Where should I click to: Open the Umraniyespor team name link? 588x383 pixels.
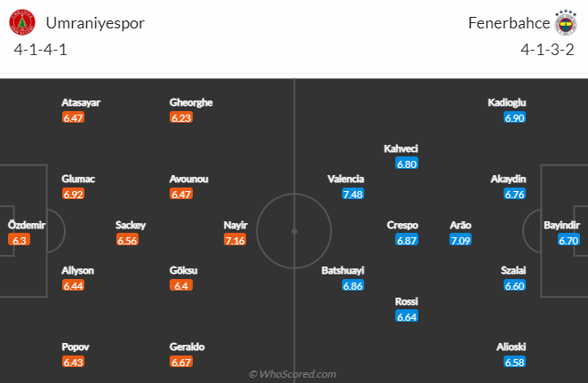pyautogui.click(x=95, y=23)
